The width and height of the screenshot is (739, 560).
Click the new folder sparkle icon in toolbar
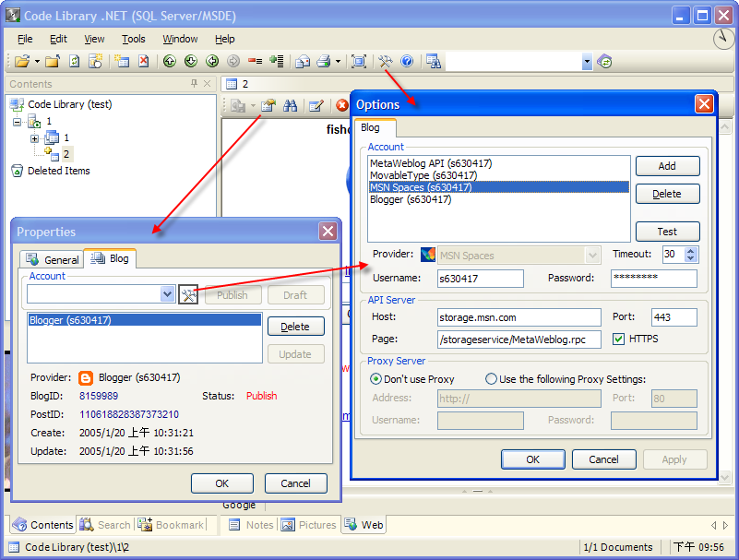click(96, 61)
